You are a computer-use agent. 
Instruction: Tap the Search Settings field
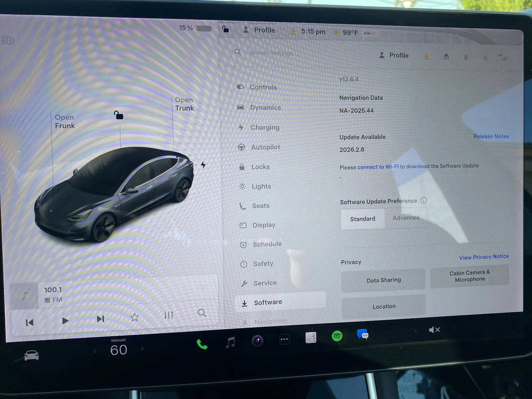click(271, 53)
